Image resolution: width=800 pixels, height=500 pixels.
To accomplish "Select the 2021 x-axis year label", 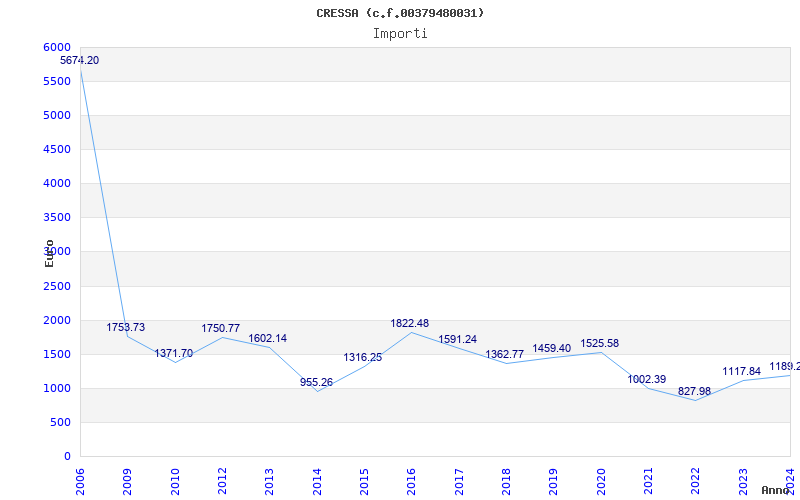I will (648, 482).
